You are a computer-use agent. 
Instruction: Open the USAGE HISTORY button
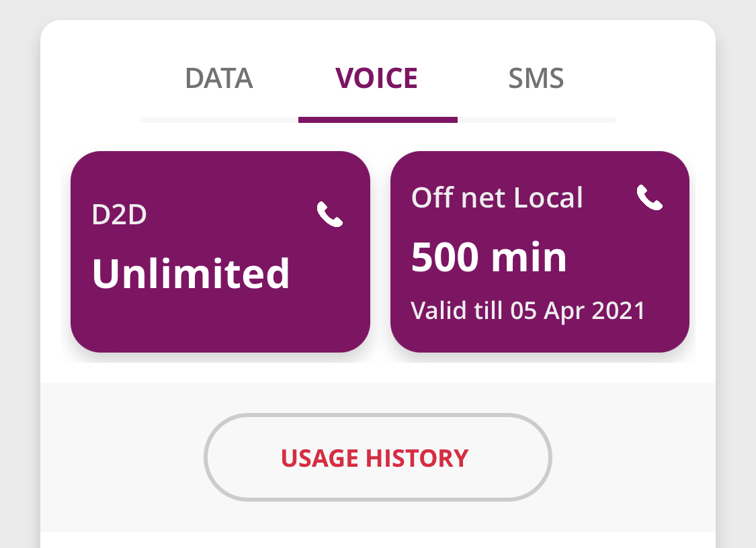tap(378, 457)
